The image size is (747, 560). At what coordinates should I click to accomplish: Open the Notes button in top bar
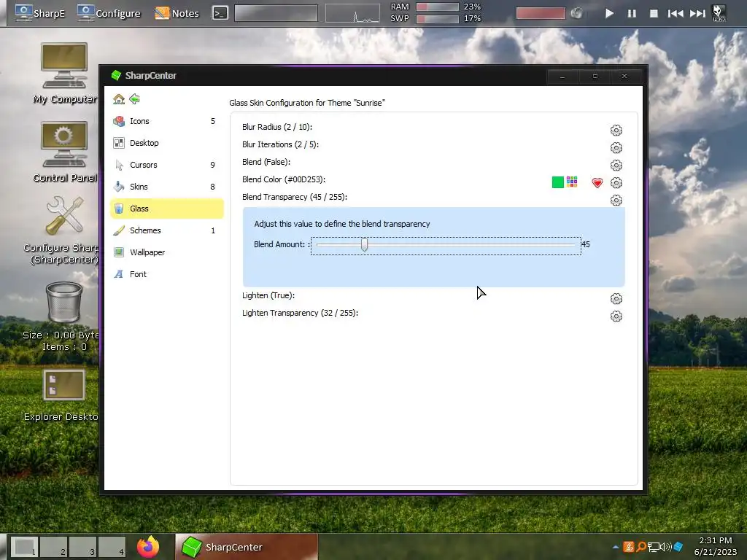(x=177, y=13)
